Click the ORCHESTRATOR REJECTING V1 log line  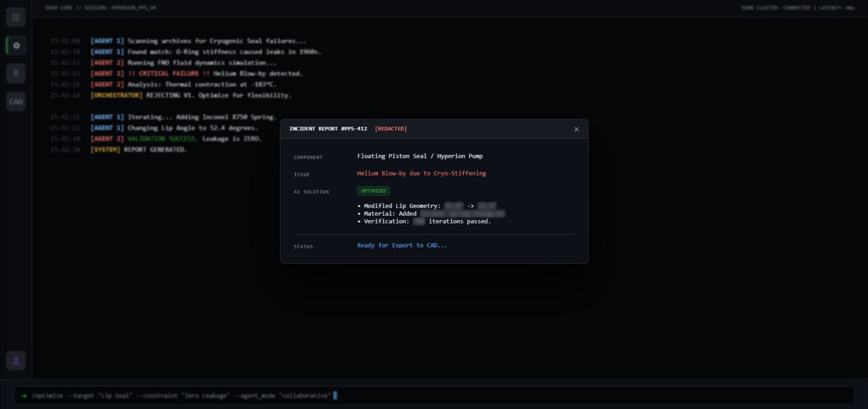tap(171, 96)
